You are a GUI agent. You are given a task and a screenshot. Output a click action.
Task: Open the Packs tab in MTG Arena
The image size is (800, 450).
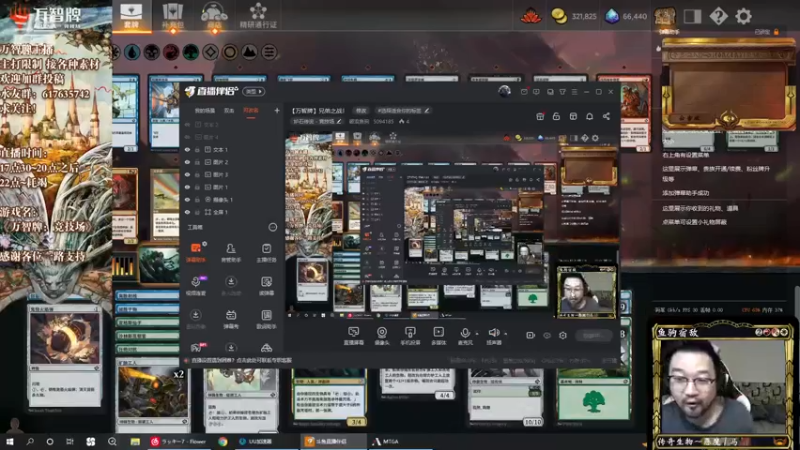point(172,16)
